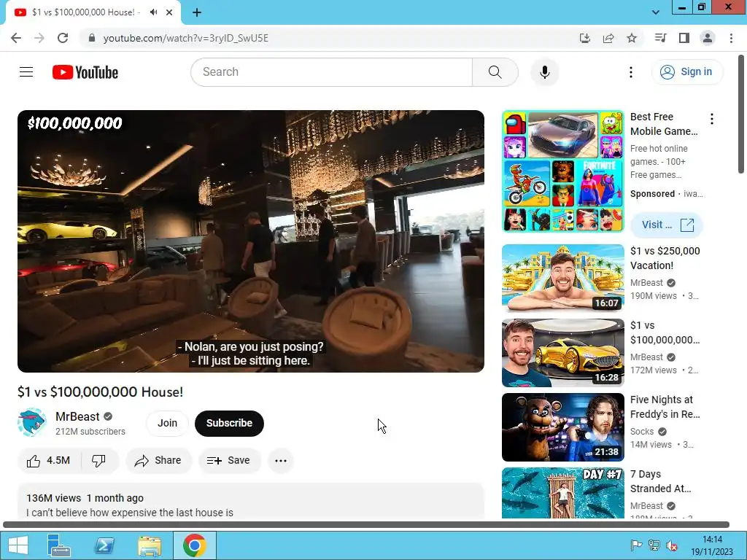
Task: Reload the YouTube page
Action: click(63, 38)
